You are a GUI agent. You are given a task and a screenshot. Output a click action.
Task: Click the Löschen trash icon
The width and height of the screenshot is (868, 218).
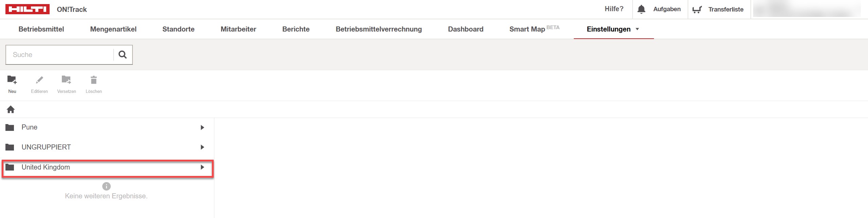[94, 80]
